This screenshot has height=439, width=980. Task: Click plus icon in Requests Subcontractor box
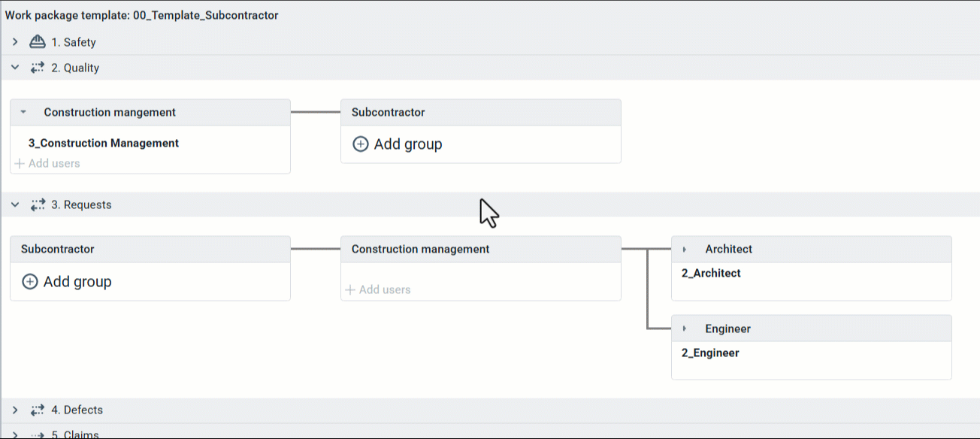point(30,282)
